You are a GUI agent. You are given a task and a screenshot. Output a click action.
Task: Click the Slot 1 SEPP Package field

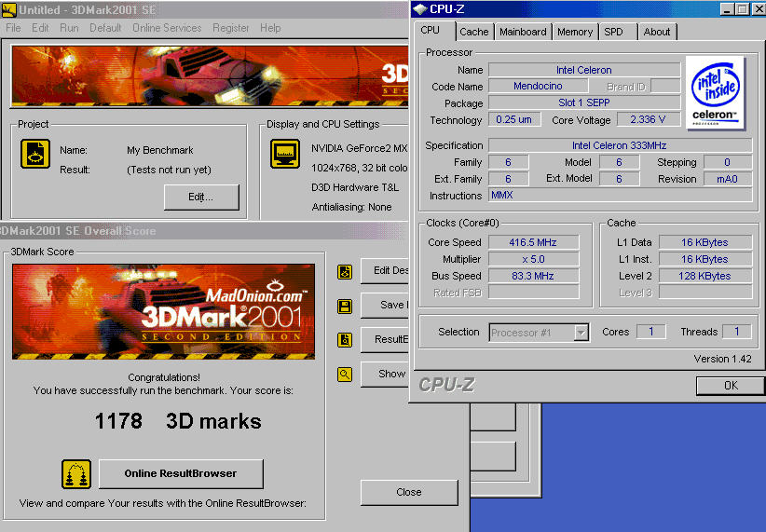point(584,102)
